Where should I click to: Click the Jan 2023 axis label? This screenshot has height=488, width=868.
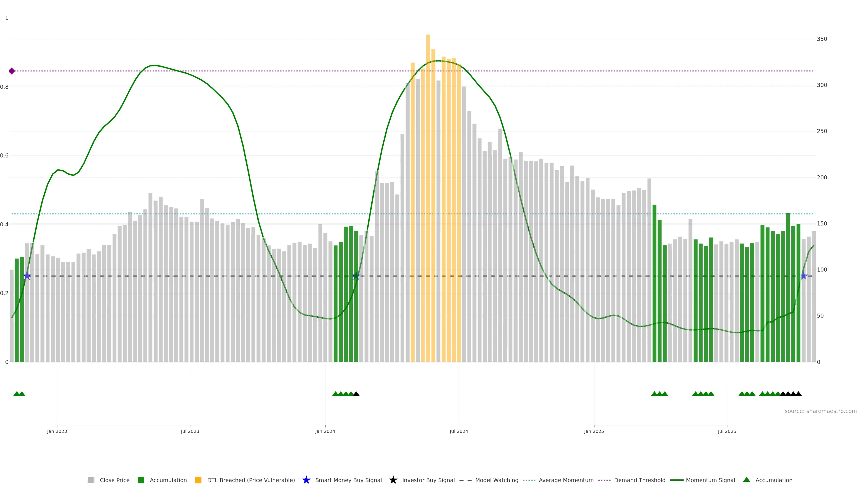point(57,432)
